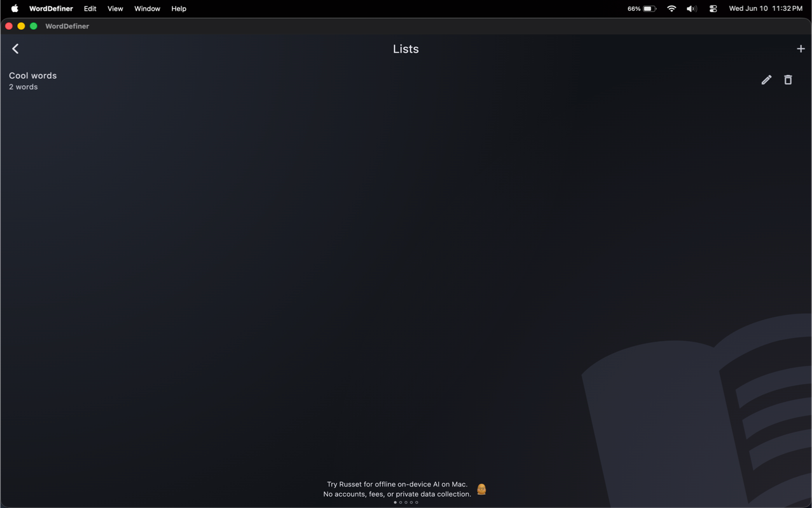Open the volume control in menu bar
This screenshot has width=812, height=508.
[691, 8]
